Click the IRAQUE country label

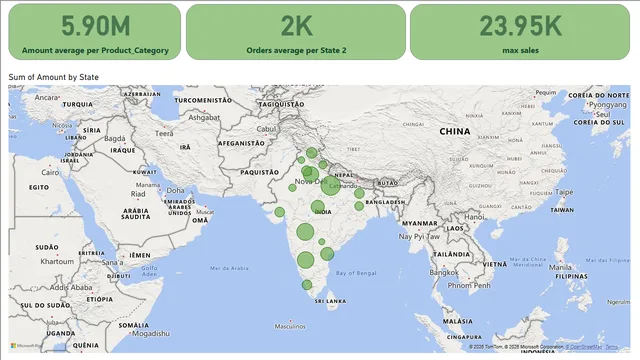tap(123, 150)
